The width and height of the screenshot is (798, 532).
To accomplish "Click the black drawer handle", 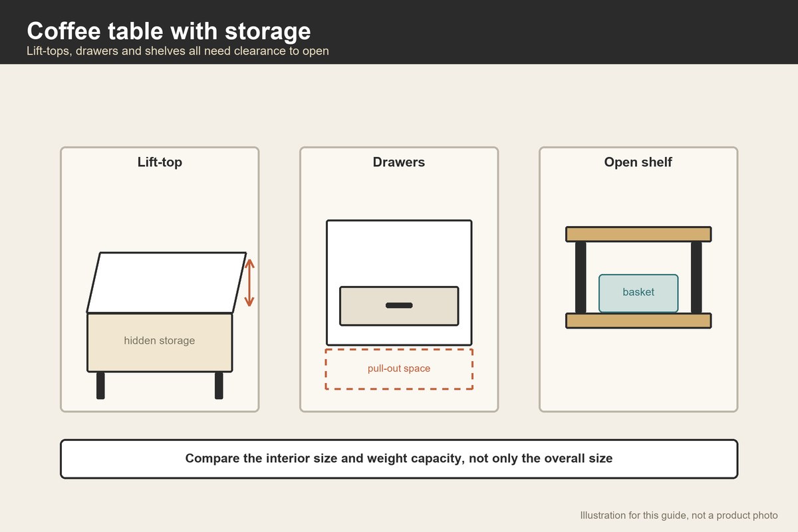I will click(x=399, y=305).
